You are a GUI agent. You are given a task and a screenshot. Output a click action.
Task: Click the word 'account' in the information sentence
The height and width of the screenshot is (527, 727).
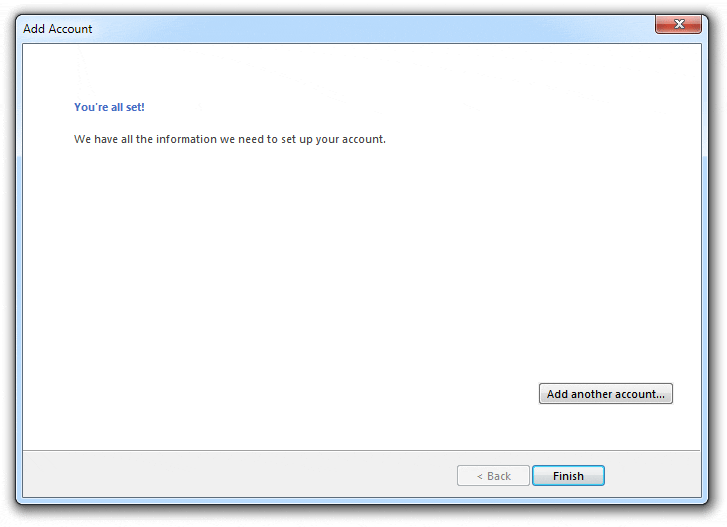point(364,139)
